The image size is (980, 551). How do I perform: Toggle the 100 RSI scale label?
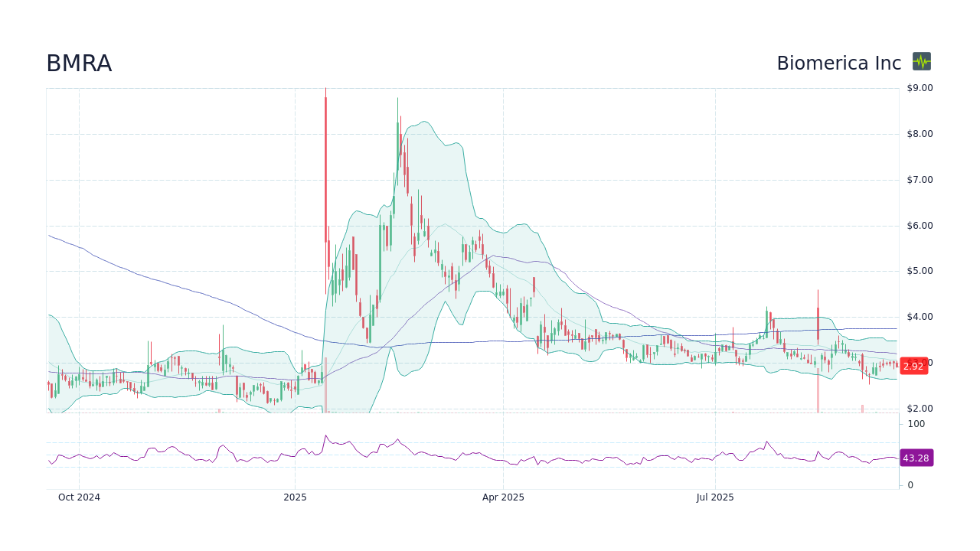click(916, 424)
